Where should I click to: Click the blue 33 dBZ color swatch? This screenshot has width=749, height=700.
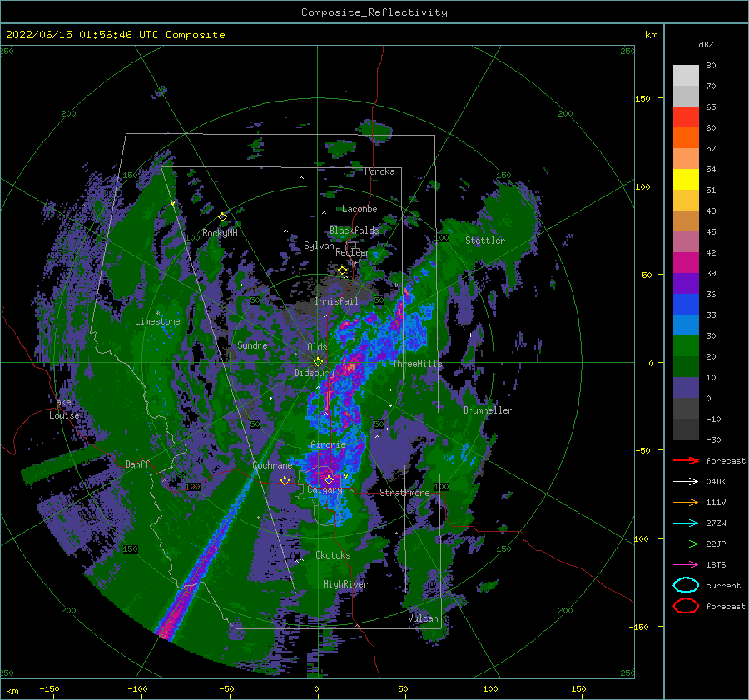click(686, 304)
